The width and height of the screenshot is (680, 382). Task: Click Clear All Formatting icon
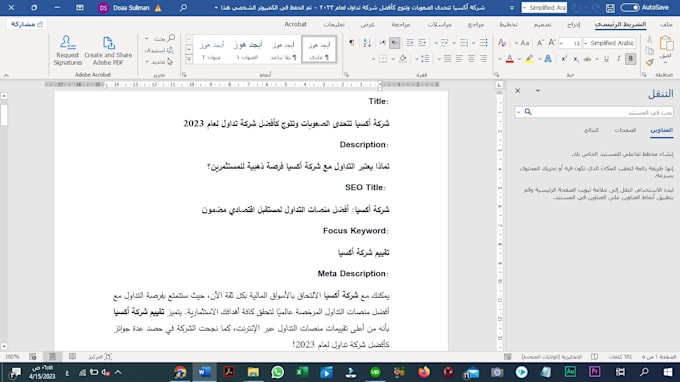tap(502, 42)
